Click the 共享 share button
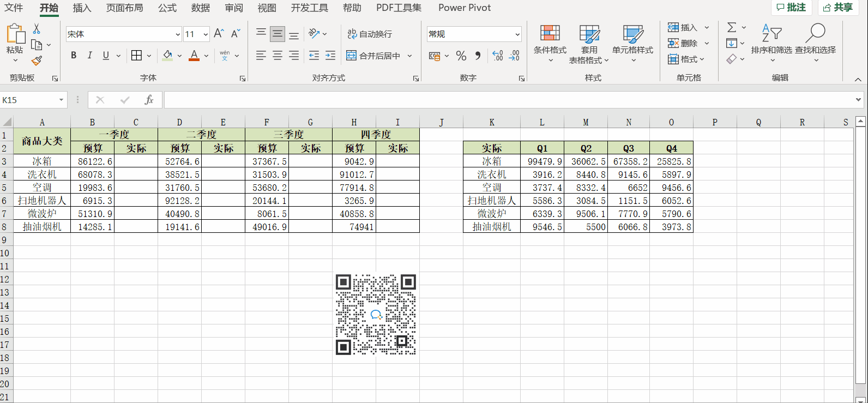The image size is (868, 403). (x=838, y=7)
